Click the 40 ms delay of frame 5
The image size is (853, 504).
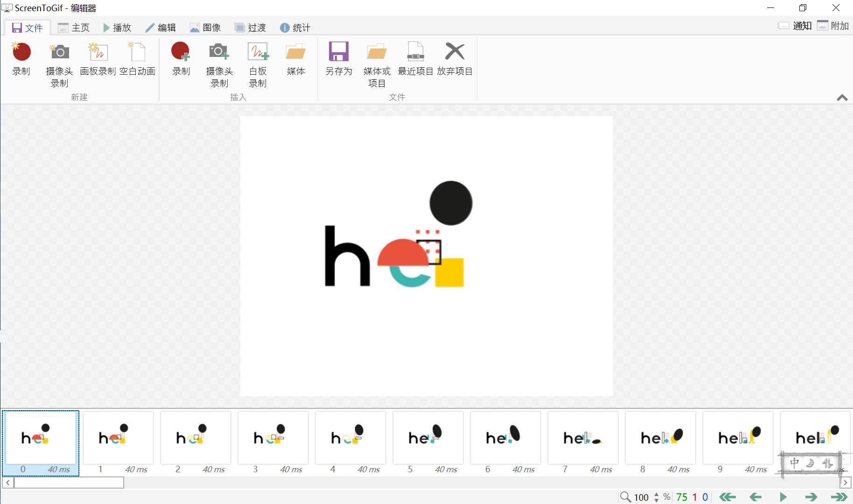[x=446, y=469]
